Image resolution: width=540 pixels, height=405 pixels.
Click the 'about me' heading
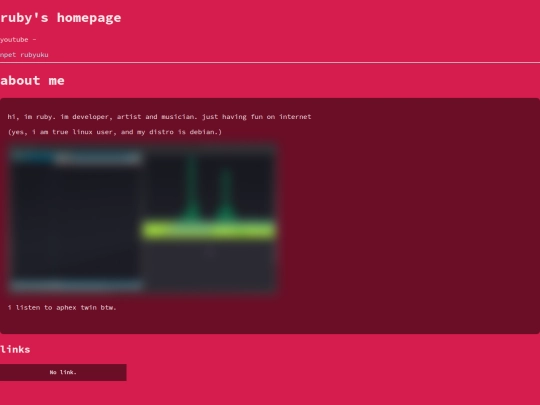click(x=32, y=81)
